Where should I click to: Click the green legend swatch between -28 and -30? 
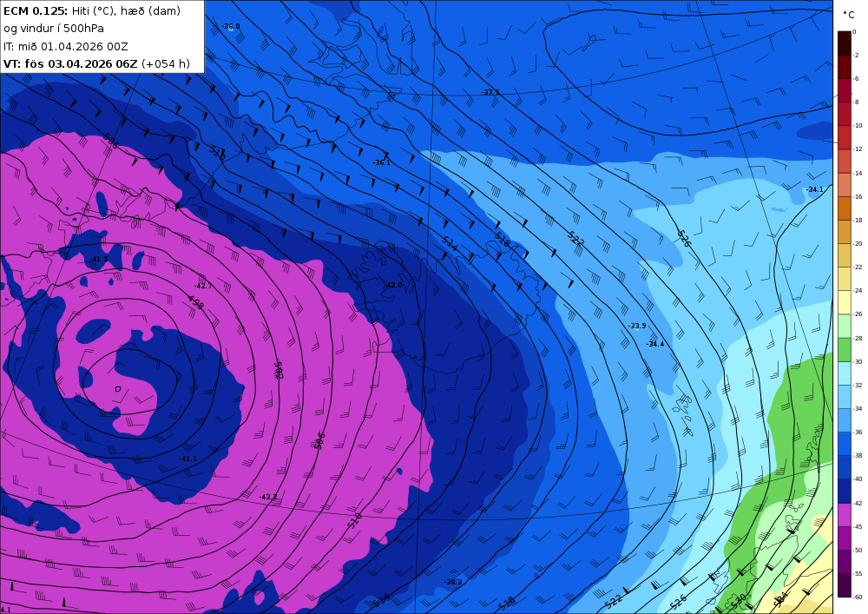[845, 349]
